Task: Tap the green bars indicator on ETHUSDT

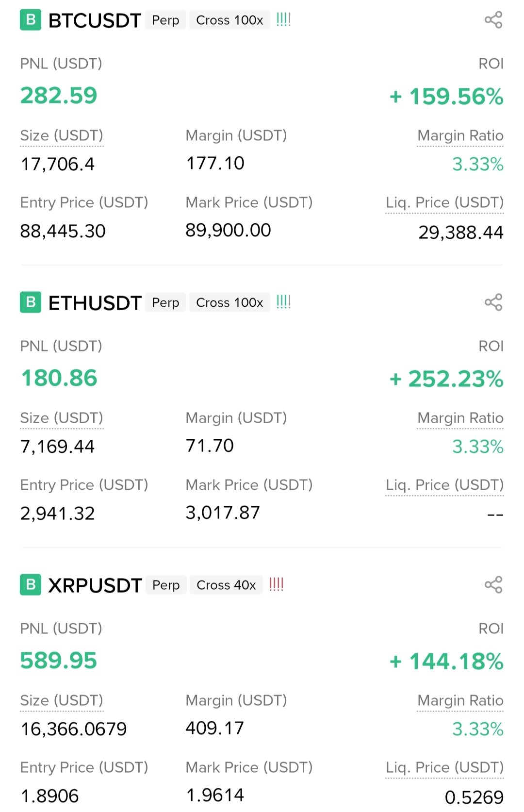Action: pyautogui.click(x=283, y=302)
